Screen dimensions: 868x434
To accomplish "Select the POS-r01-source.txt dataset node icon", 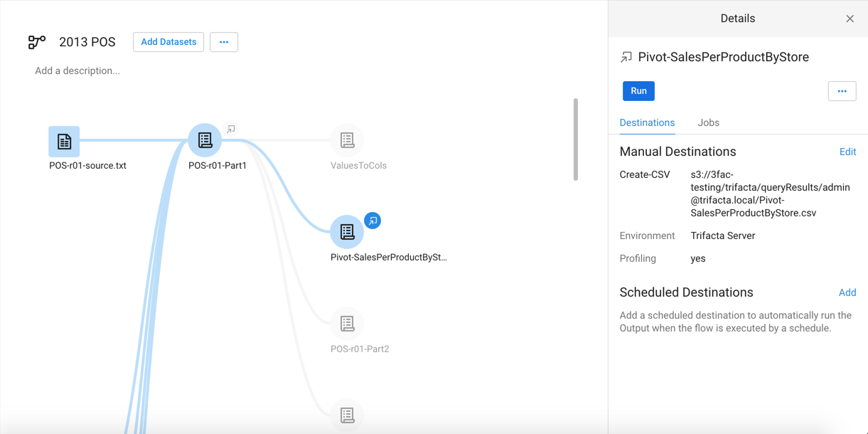I will 64,142.
